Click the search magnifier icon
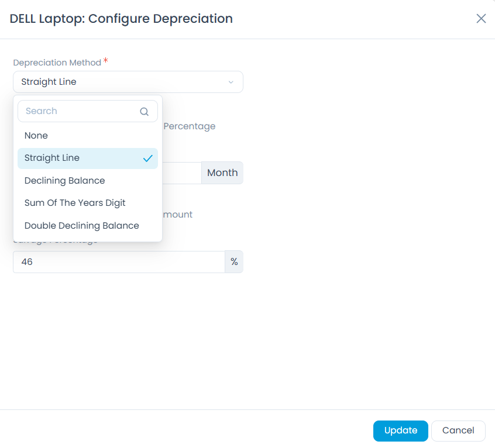 tap(145, 111)
